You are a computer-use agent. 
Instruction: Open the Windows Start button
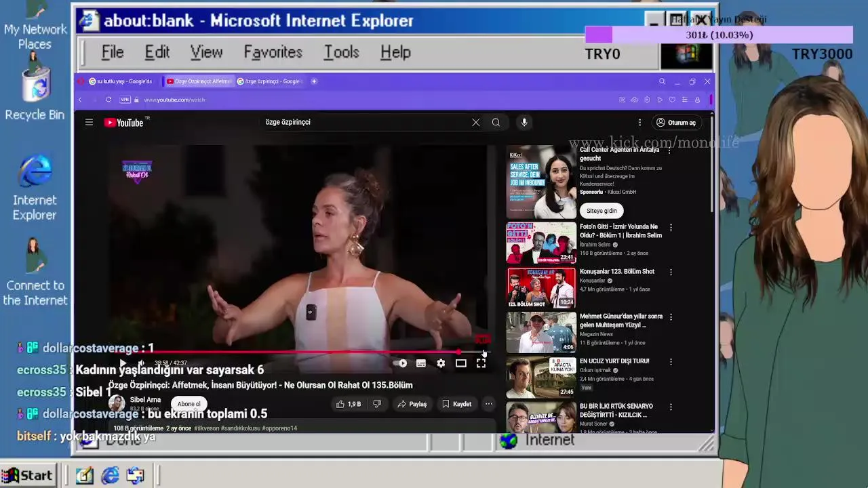coord(28,476)
